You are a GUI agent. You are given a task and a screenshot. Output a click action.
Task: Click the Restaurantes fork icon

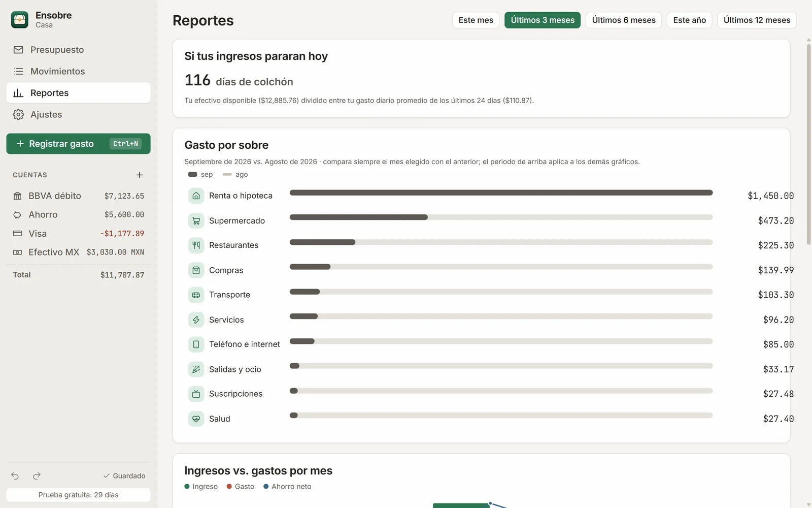[196, 245]
